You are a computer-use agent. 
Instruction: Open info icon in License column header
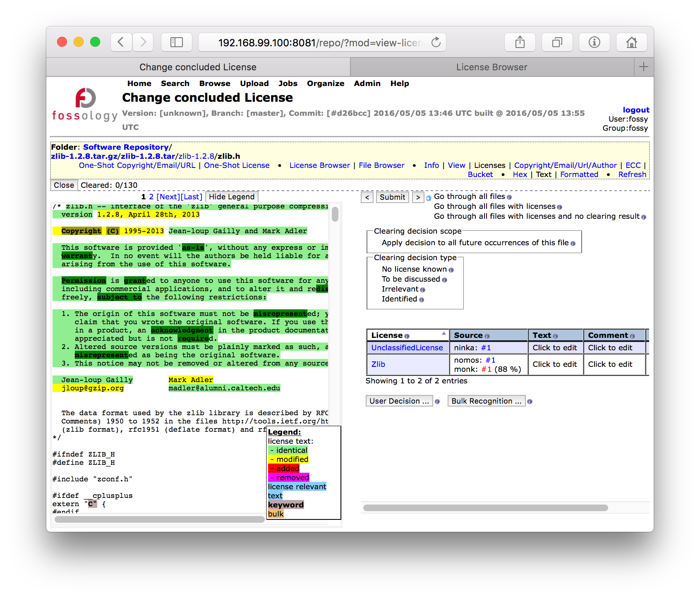(x=407, y=337)
